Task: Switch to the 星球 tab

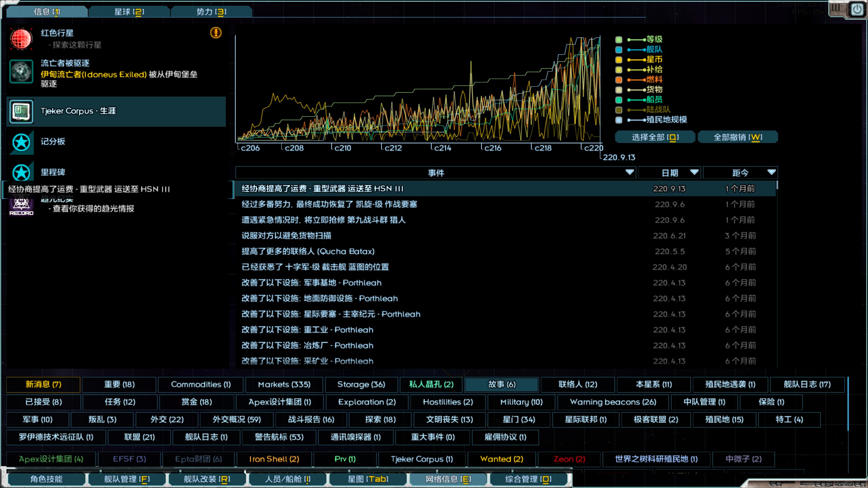Action: point(129,12)
